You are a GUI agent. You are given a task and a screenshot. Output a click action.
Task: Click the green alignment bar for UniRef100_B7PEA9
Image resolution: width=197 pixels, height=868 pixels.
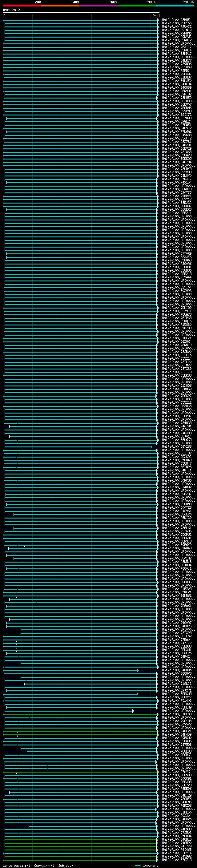click(x=81, y=714)
